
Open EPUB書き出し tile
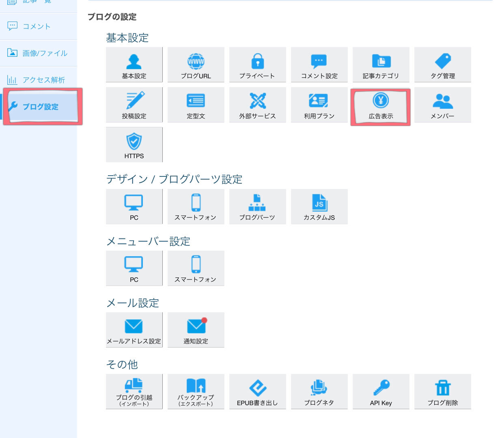click(258, 391)
